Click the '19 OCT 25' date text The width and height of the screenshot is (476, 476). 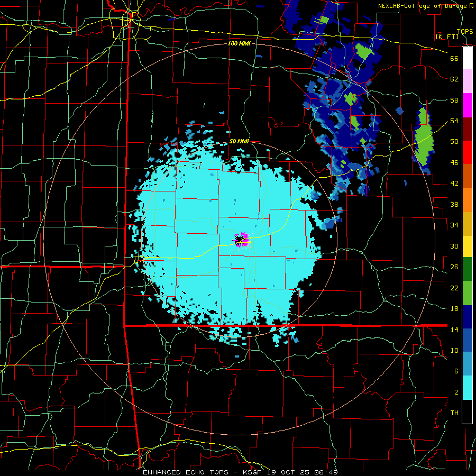pyautogui.click(x=289, y=472)
